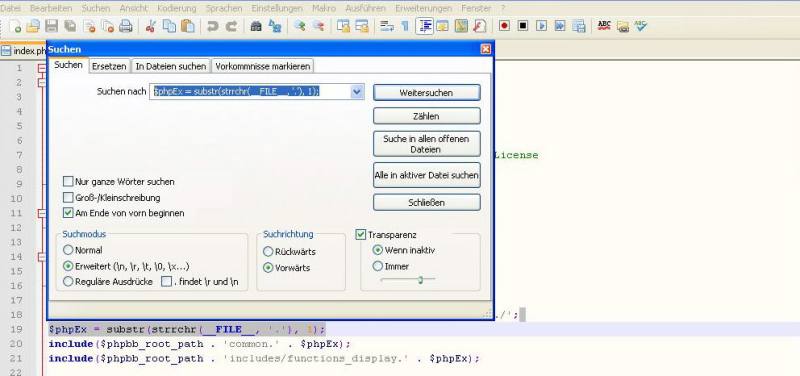Open the Erweiterungen menu
The width and height of the screenshot is (800, 376).
(x=423, y=8)
